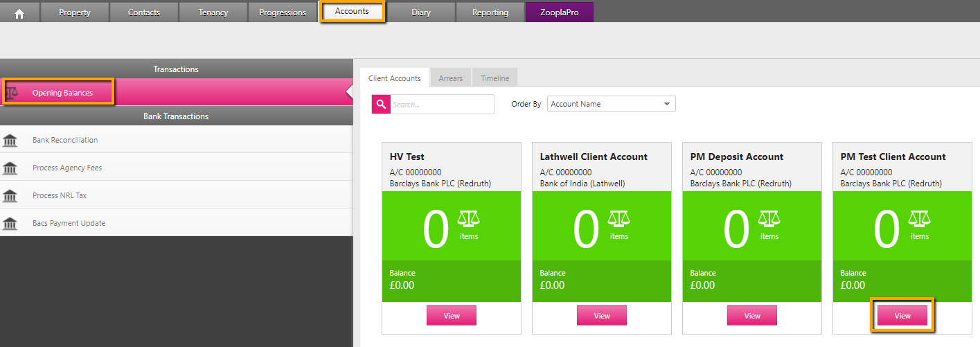Image resolution: width=980 pixels, height=347 pixels.
Task: Click the Order By label
Action: pos(526,104)
